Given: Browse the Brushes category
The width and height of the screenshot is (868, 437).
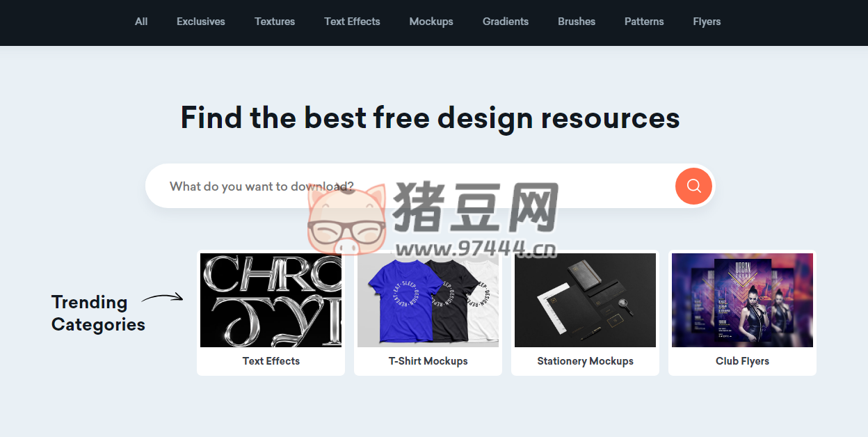Looking at the screenshot, I should pos(577,22).
